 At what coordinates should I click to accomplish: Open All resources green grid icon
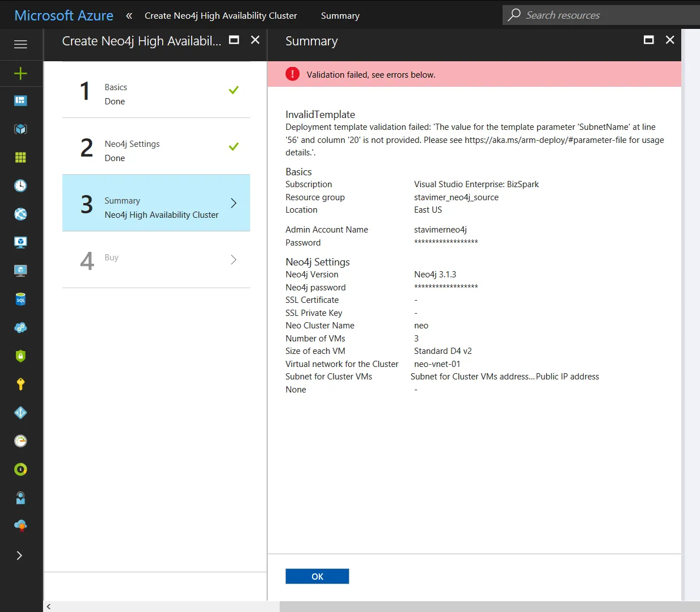tap(20, 158)
